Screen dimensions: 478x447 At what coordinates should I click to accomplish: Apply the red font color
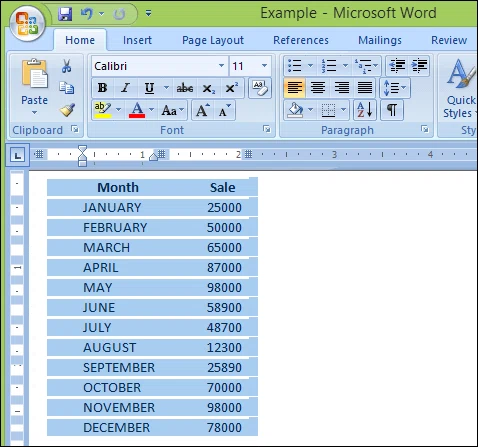pos(137,110)
